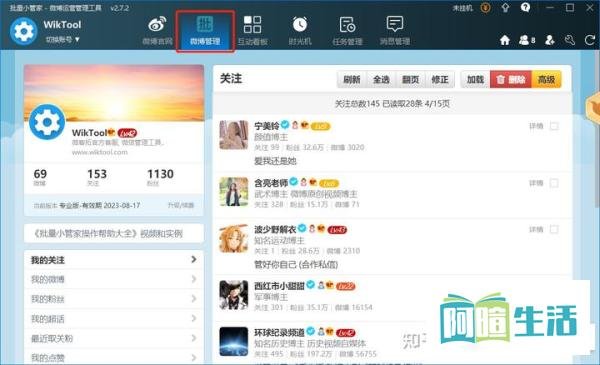
Task: Click the blue verified badge of 环球纪录频道
Action: (311, 331)
